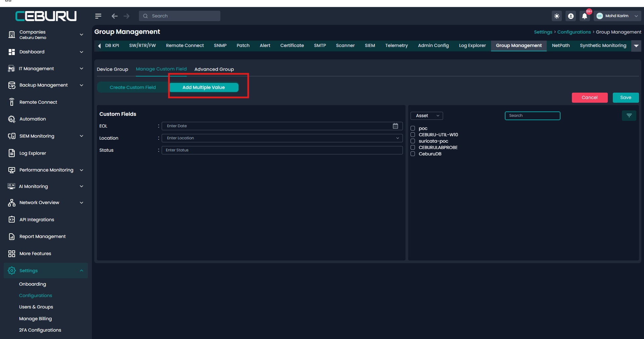Expand the Performance Monitoring chevron
The image size is (644, 339).
point(82,170)
